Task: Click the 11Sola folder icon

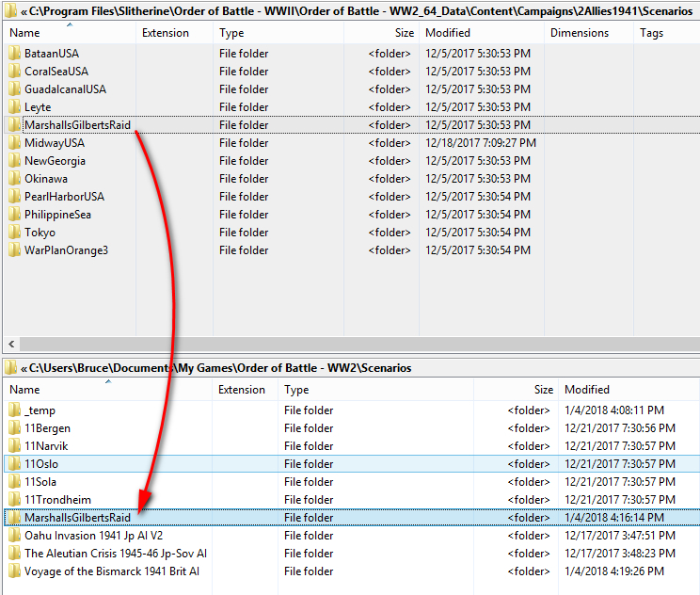Action: click(15, 481)
